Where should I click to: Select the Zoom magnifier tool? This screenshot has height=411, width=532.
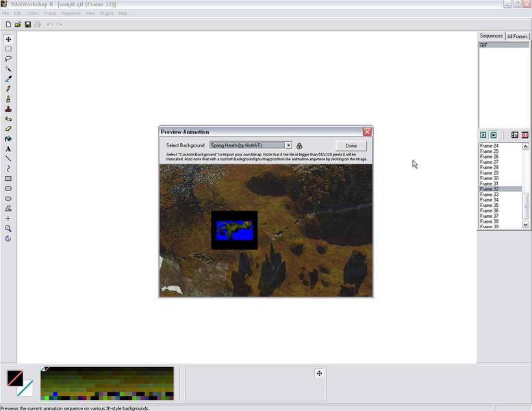8,228
